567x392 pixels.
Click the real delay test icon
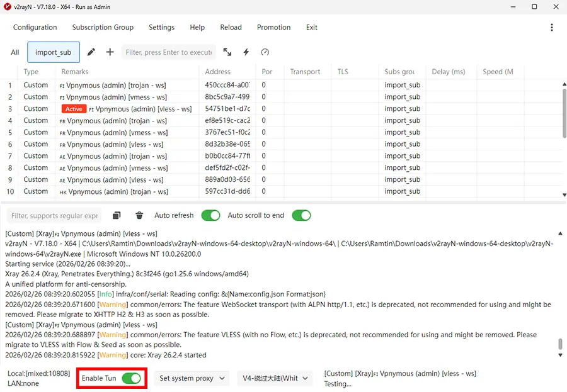(265, 52)
